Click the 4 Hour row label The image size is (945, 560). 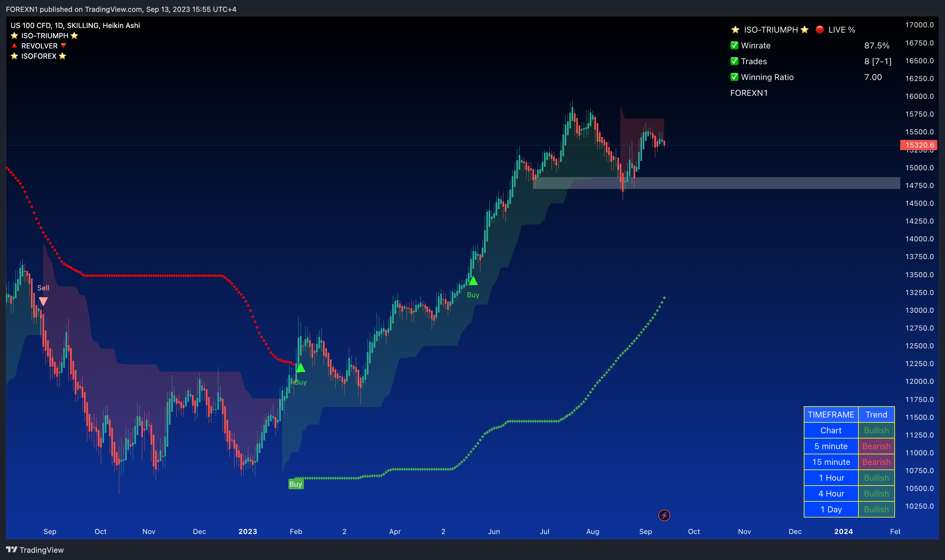click(831, 493)
